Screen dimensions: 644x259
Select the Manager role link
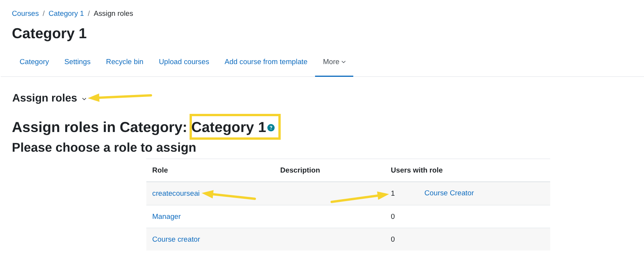coord(166,217)
